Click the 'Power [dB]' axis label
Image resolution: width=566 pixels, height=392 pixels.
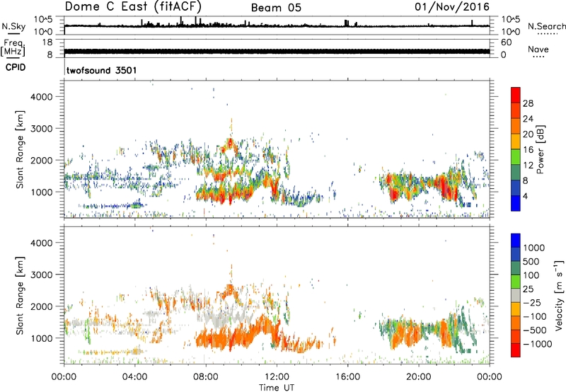tap(540, 149)
